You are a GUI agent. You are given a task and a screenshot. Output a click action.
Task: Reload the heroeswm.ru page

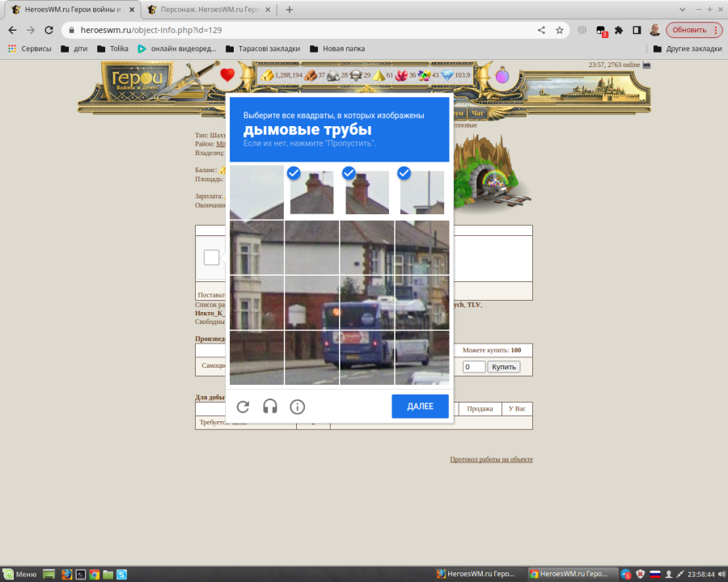coord(49,30)
